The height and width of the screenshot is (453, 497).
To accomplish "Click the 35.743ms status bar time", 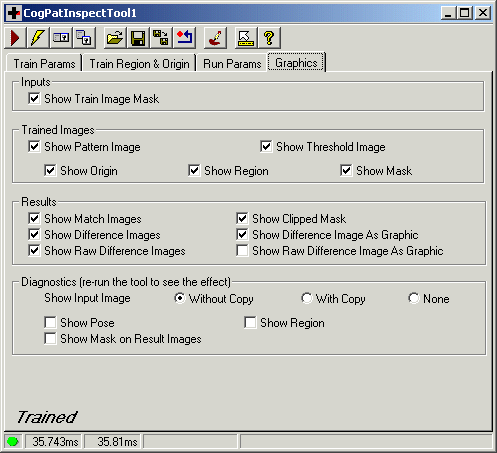I will (53, 442).
